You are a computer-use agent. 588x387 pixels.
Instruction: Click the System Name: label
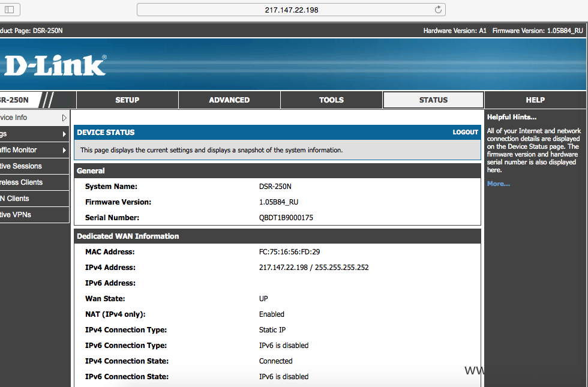point(111,187)
